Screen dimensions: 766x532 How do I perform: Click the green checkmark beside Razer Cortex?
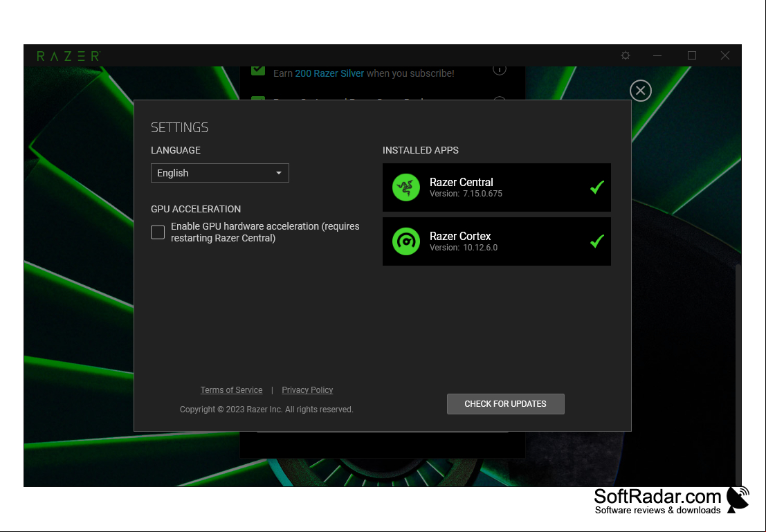597,241
